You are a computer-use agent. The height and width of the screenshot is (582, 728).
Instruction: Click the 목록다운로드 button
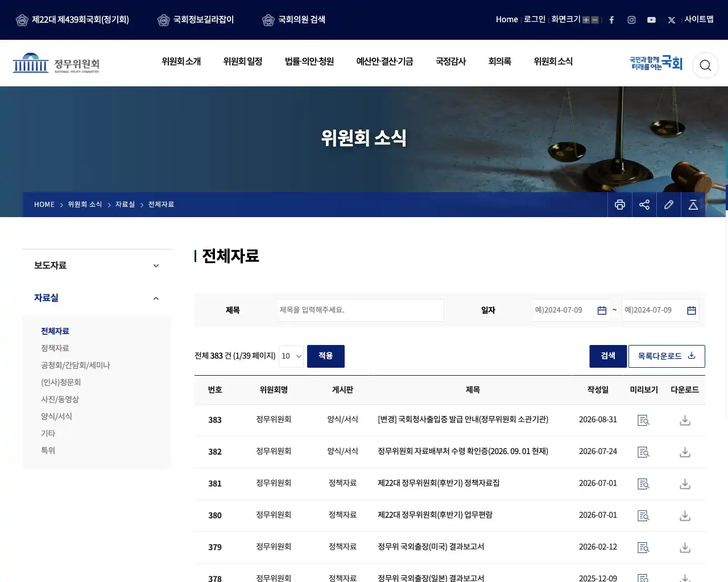pyautogui.click(x=667, y=356)
